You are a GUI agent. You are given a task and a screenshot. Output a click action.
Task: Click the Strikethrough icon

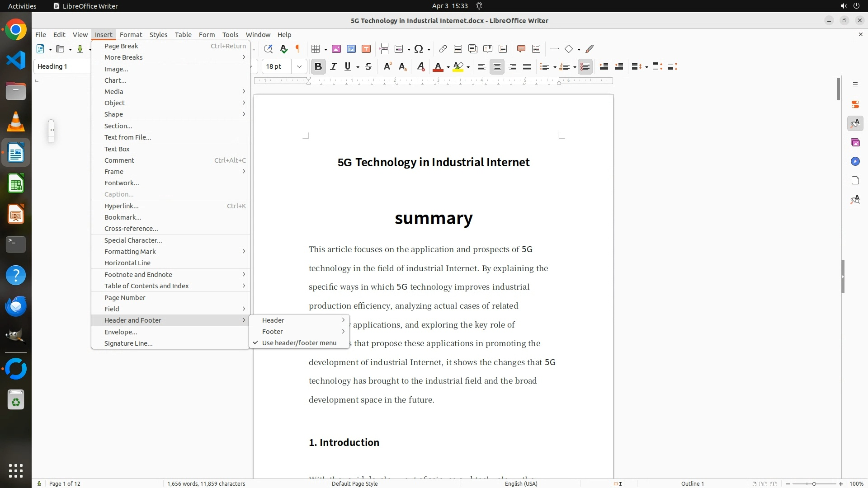click(368, 67)
